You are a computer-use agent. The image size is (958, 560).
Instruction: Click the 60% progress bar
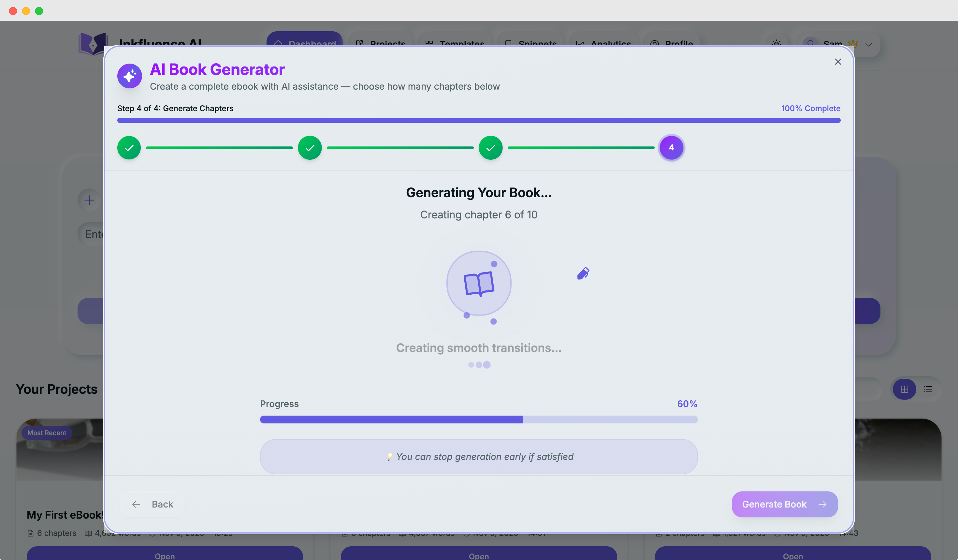click(478, 419)
